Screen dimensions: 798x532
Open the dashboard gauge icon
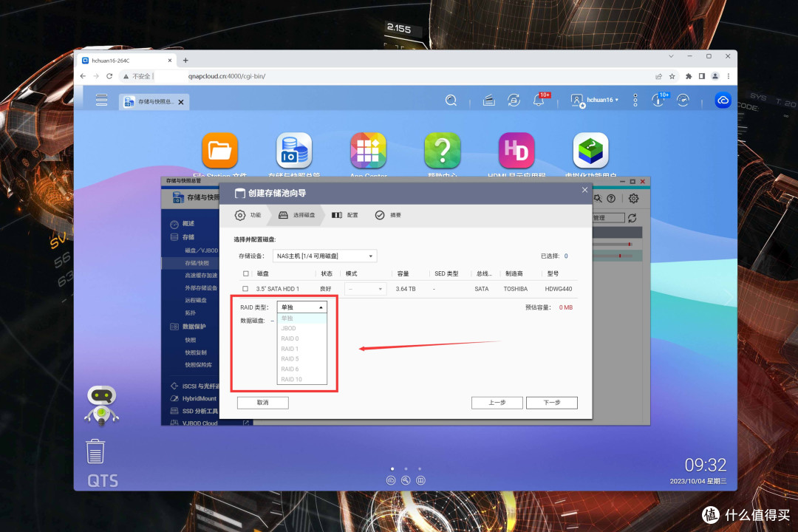point(683,100)
